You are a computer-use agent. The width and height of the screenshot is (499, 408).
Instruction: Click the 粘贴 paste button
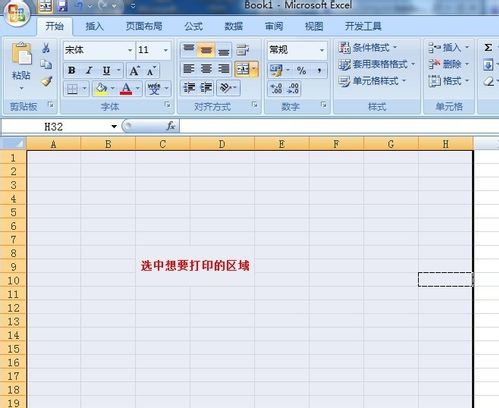pos(22,66)
